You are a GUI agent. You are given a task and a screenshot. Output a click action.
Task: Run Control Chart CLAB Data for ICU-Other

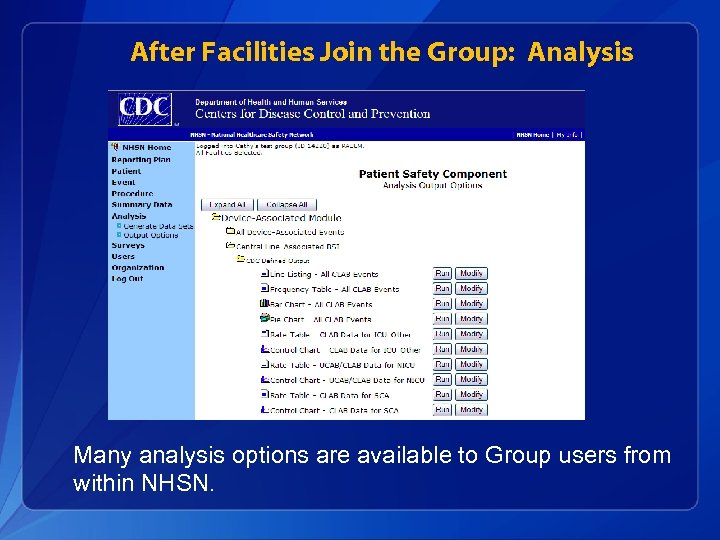(x=442, y=349)
